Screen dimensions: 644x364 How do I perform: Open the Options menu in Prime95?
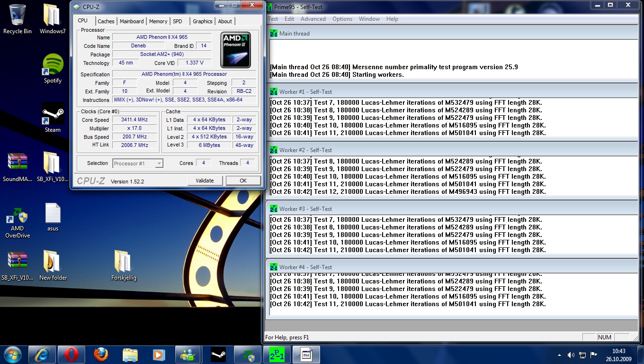coord(342,19)
